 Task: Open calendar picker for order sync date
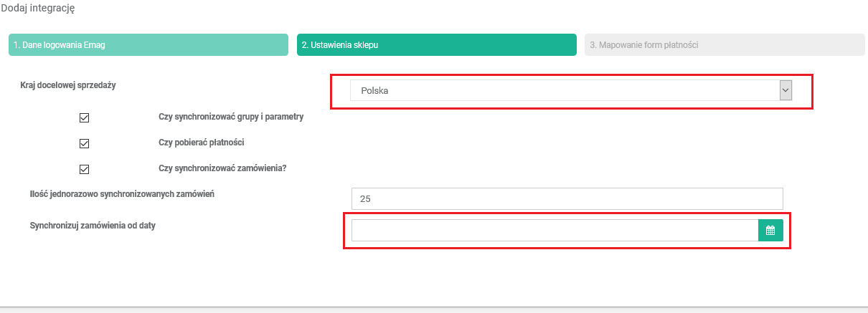(770, 231)
